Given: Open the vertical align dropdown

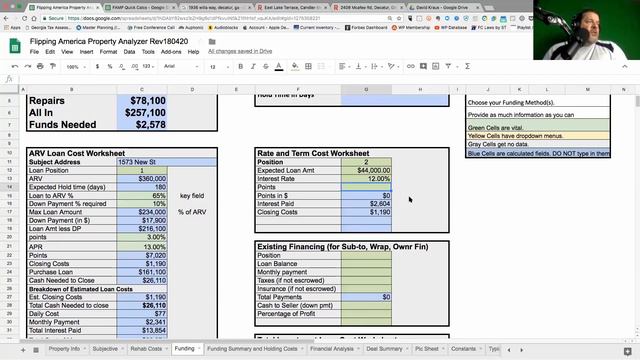Looking at the screenshot, I should click(361, 66).
